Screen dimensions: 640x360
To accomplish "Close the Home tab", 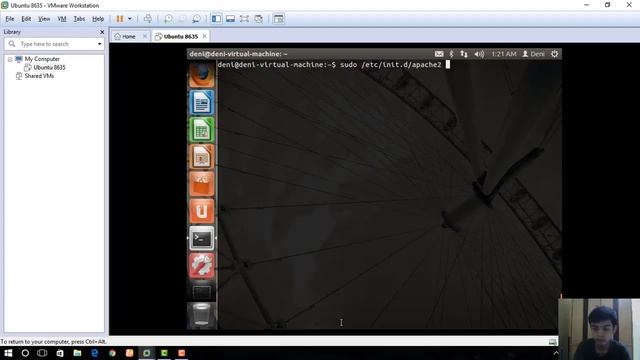I will click(x=145, y=36).
